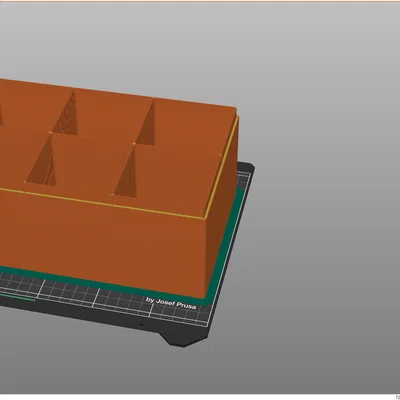Click the "by Josef Prusa" bed label
The image size is (400, 400).
click(171, 303)
